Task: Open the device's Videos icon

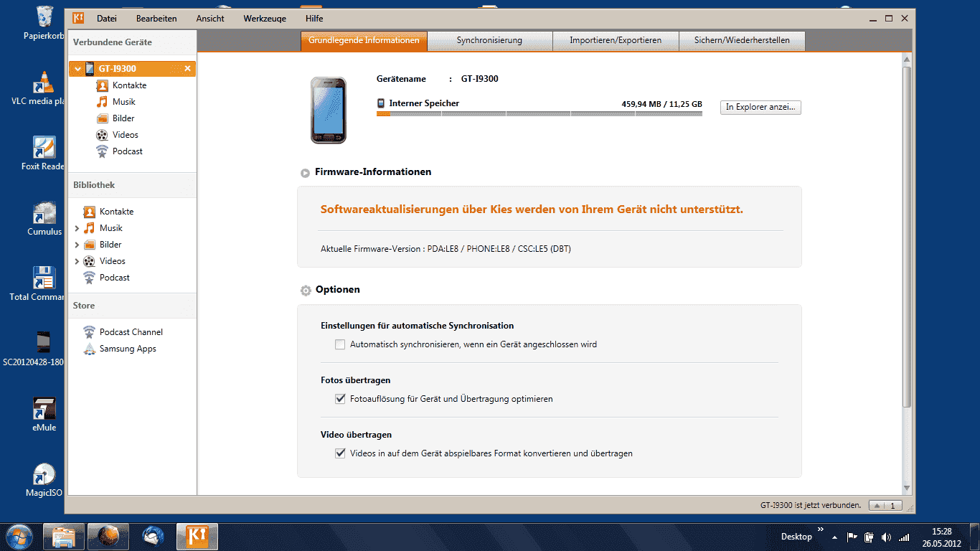Action: (102, 135)
